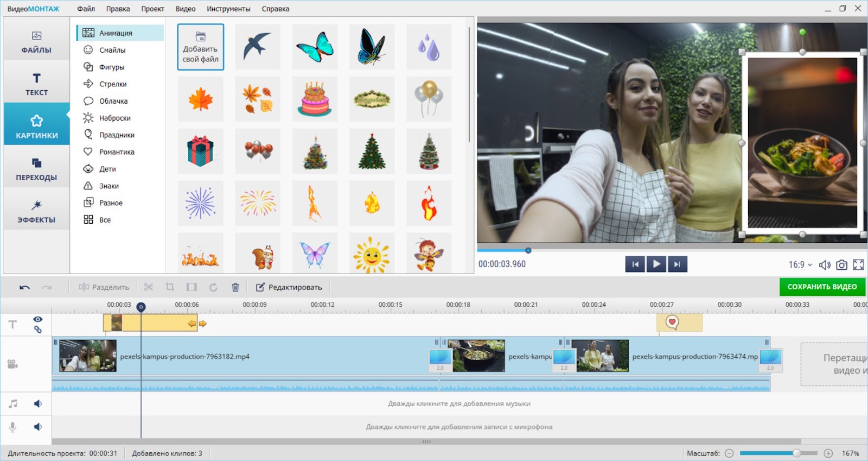This screenshot has height=461, width=868.
Task: Zoom in timeline with plus icon
Action: coord(828,453)
